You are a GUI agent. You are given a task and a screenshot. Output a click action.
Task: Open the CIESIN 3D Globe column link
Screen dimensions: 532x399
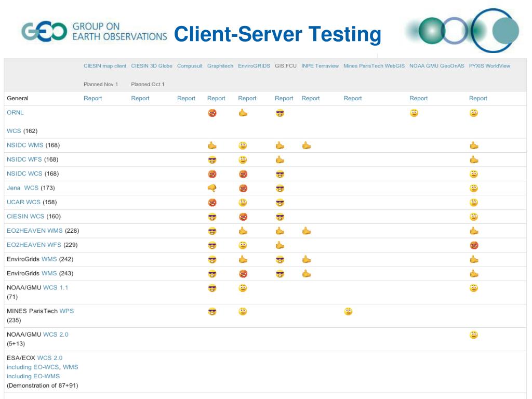[152, 66]
